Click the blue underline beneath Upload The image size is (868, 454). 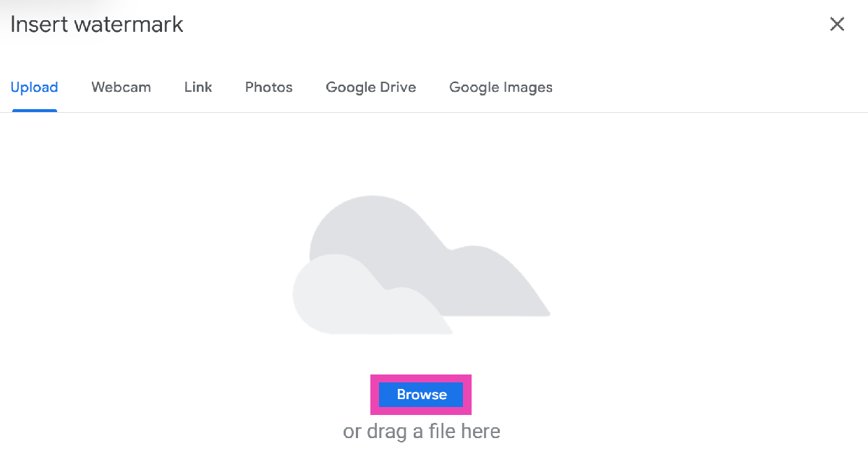coord(34,111)
